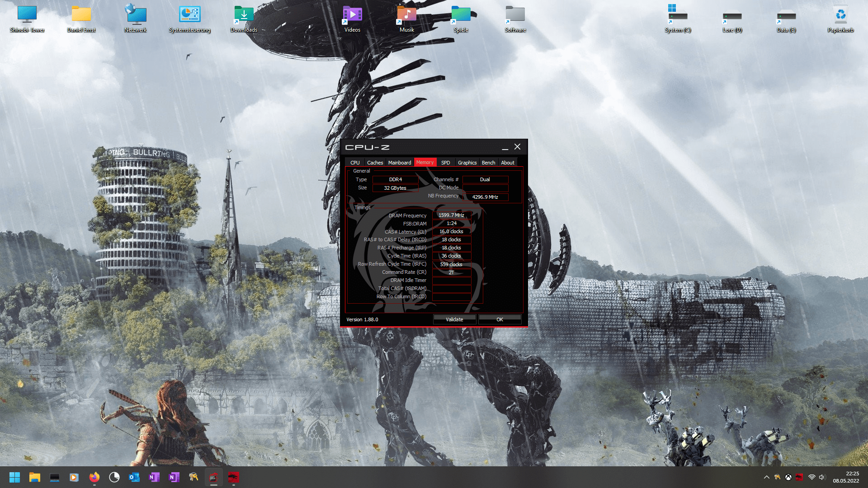The image size is (868, 488).
Task: Switch to the CPU tab in CPU-Z
Action: 355,163
